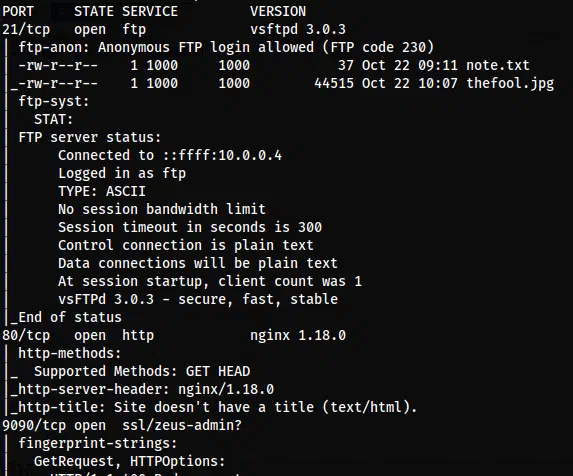Click the PORT column header
This screenshot has height=476, width=573.
(18, 11)
